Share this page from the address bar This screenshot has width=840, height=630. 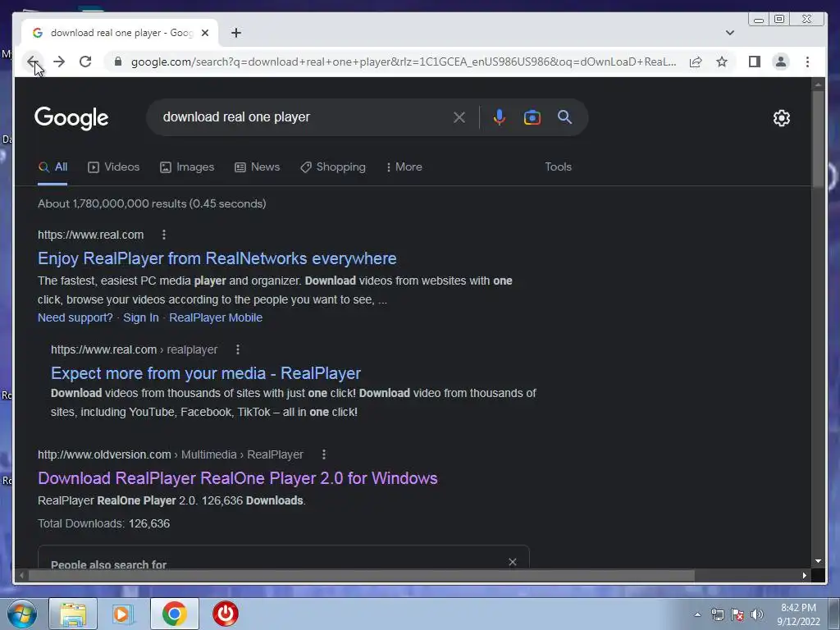pos(696,62)
